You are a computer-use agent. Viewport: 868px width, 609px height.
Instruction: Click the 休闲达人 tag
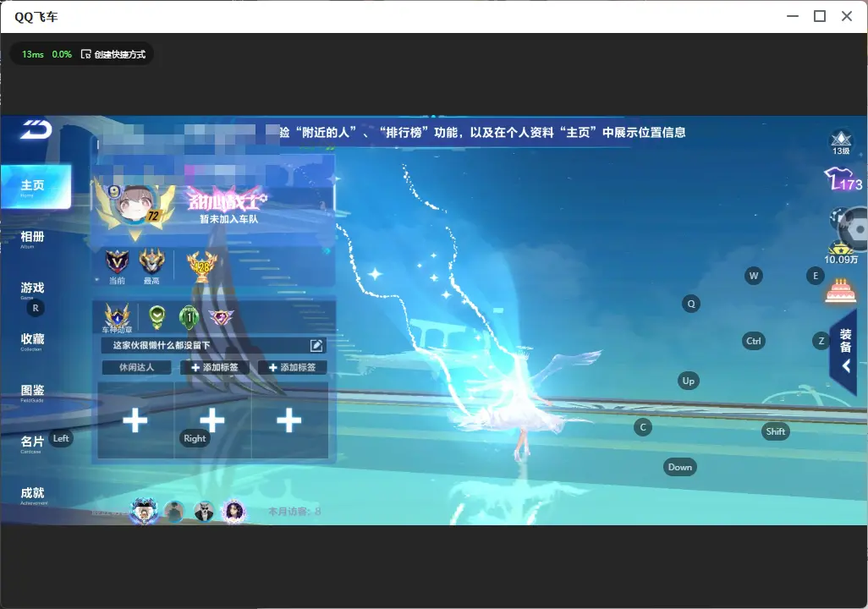[x=136, y=367]
